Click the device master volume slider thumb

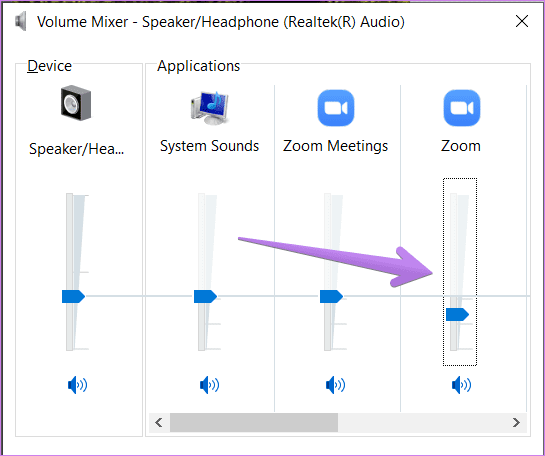click(x=73, y=296)
